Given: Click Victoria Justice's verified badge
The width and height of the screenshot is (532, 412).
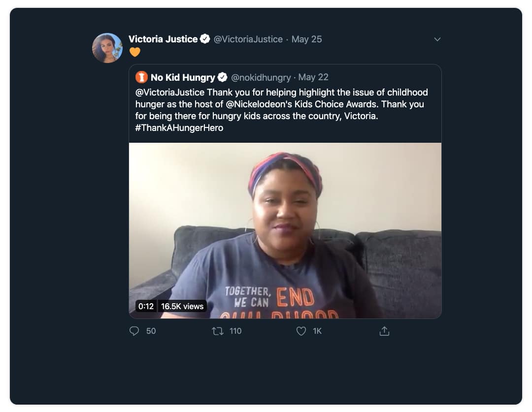Looking at the screenshot, I should [x=204, y=39].
